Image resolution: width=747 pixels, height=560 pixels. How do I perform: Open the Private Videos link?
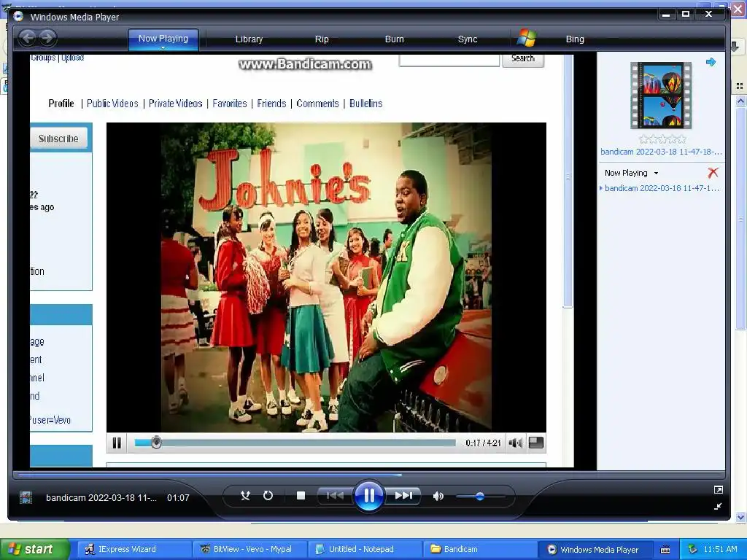tap(175, 104)
